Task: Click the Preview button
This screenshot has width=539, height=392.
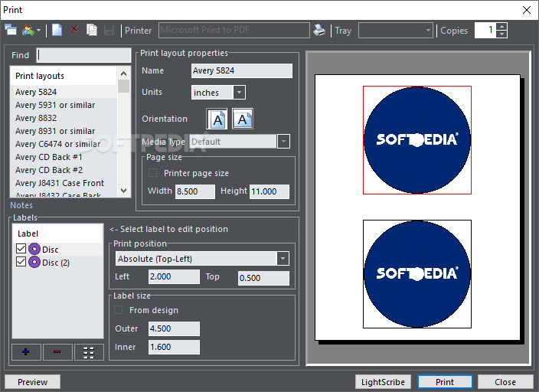Action: [x=33, y=382]
